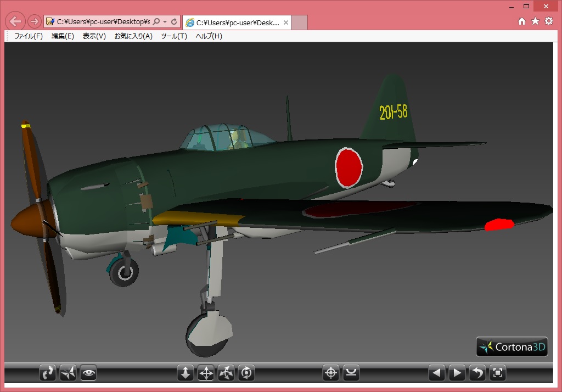The width and height of the screenshot is (562, 392).
Task: Expand the address bar dropdown arrow
Action: [x=165, y=22]
